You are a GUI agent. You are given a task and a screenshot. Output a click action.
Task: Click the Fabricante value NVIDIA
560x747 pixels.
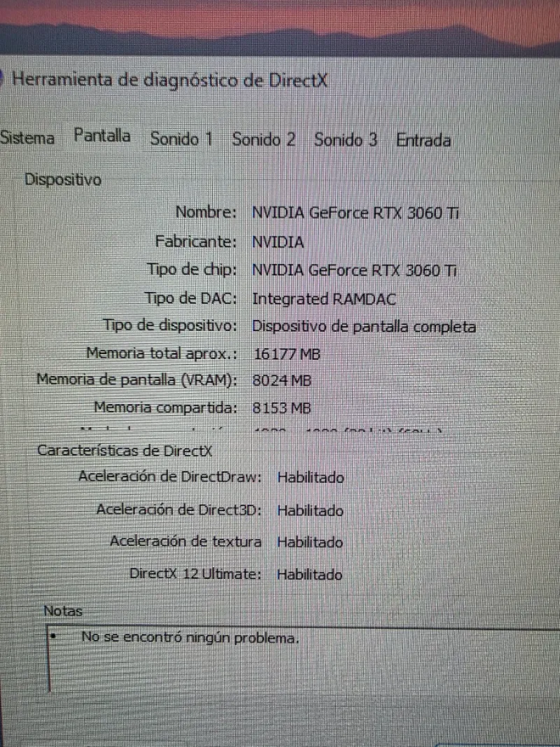coord(278,242)
